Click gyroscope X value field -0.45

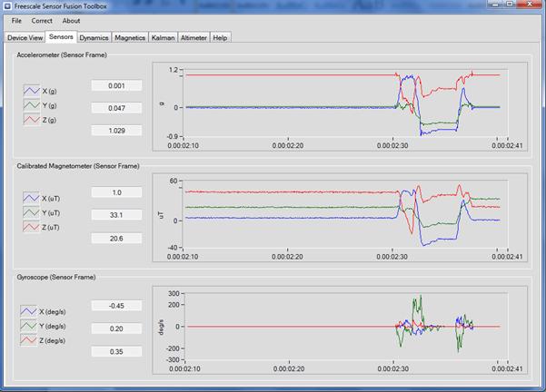point(116,306)
